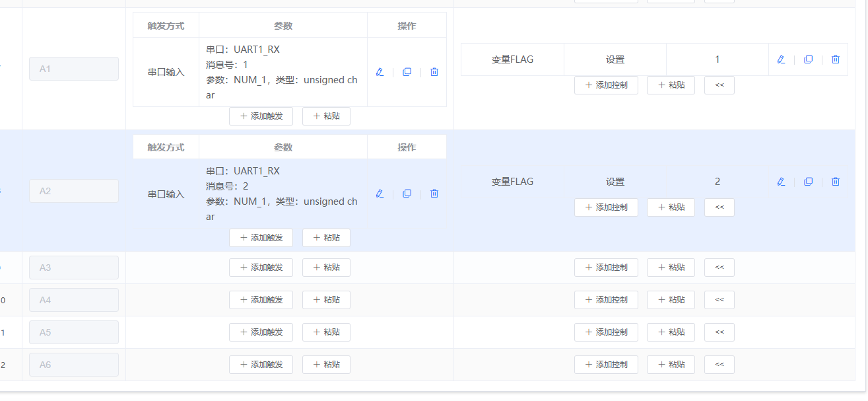The height and width of the screenshot is (401, 868).
Task: Click 粘贴 in A5's control column
Action: click(x=671, y=332)
